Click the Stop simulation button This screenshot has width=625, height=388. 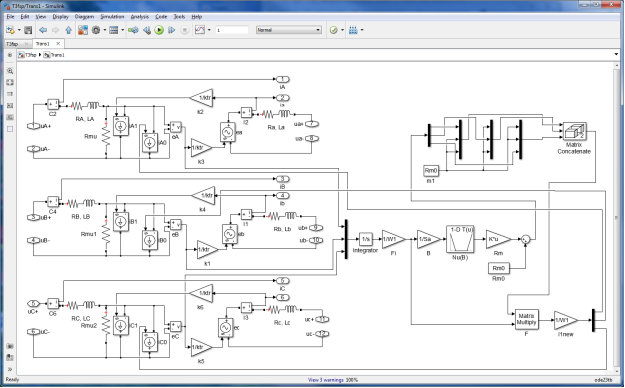tap(185, 30)
